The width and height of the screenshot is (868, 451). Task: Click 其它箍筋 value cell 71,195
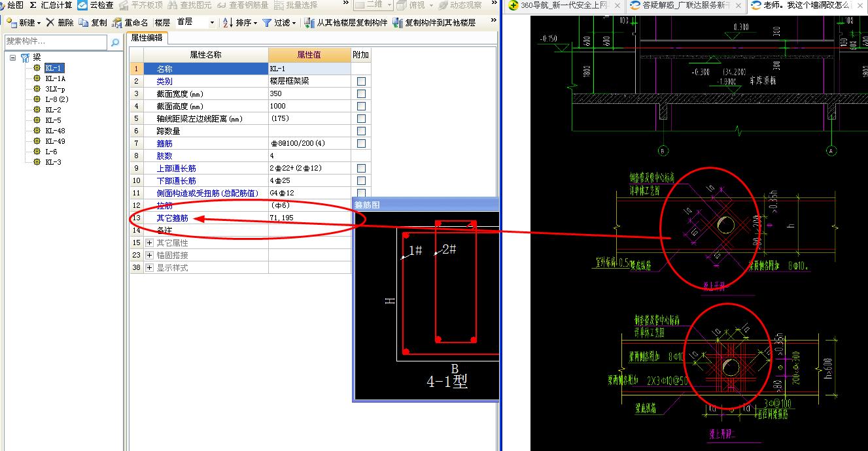pos(309,218)
